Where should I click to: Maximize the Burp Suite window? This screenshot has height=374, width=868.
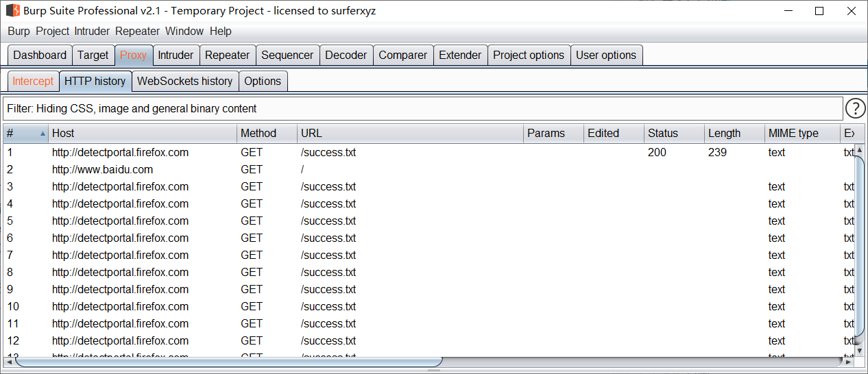click(x=819, y=11)
